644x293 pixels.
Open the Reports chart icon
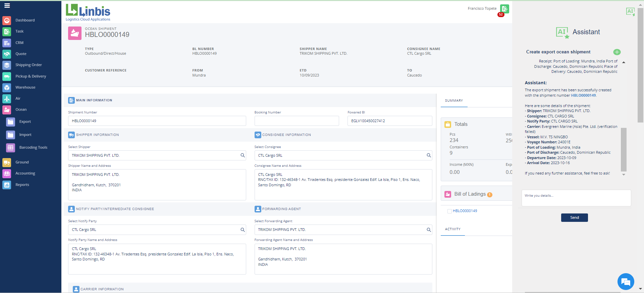point(7,185)
